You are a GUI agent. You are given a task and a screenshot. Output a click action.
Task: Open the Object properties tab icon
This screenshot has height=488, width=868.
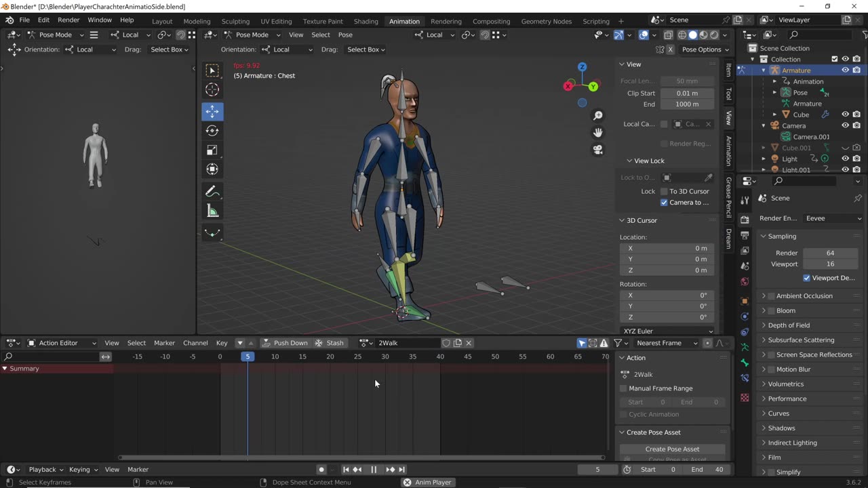745,300
